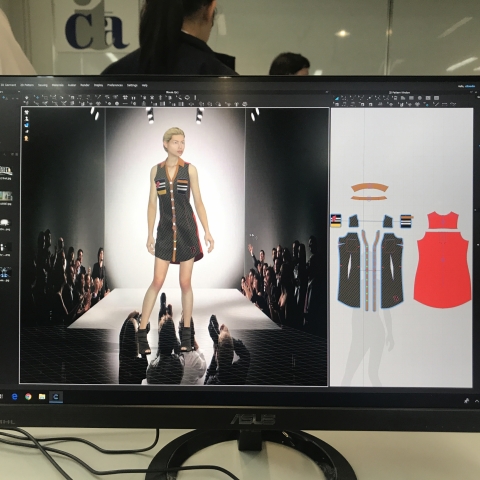
Task: Open the Materials menu
Action: [58, 85]
